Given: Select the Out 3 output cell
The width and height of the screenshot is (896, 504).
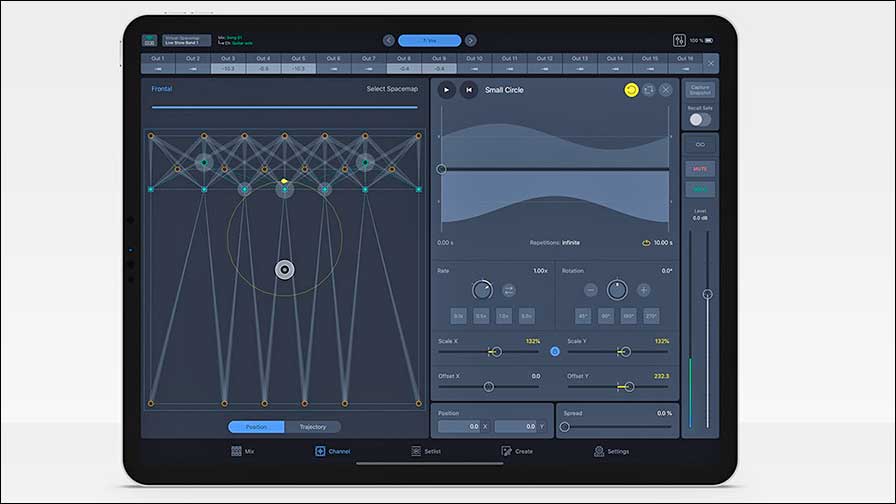Looking at the screenshot, I should 228,63.
